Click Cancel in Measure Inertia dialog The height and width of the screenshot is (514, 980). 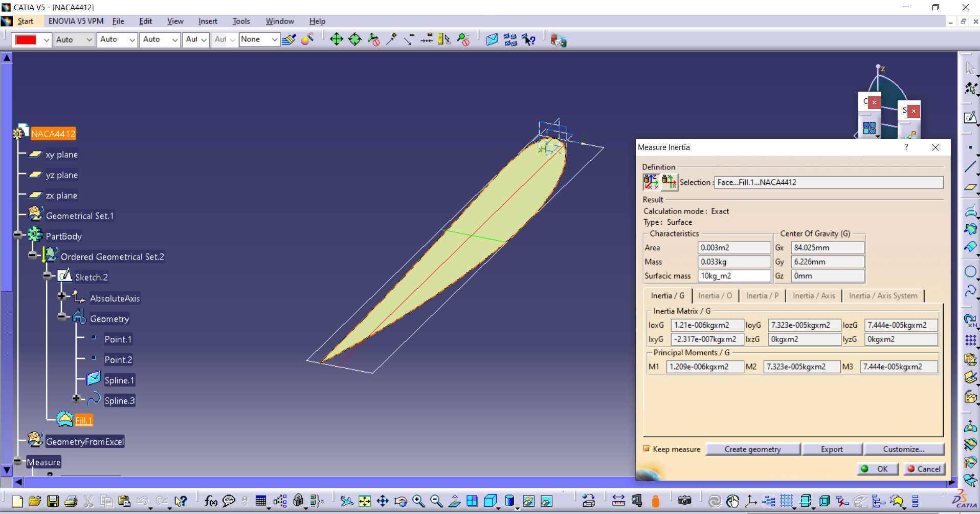coord(924,469)
